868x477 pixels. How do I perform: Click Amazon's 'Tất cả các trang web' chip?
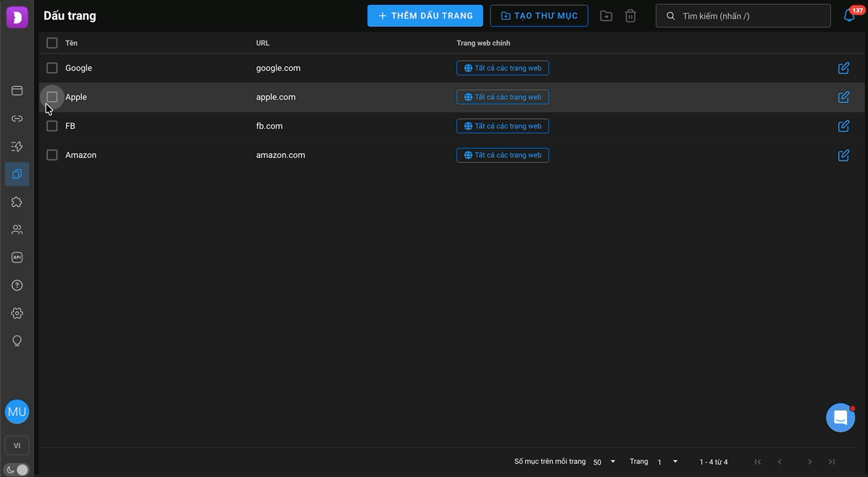tap(503, 155)
